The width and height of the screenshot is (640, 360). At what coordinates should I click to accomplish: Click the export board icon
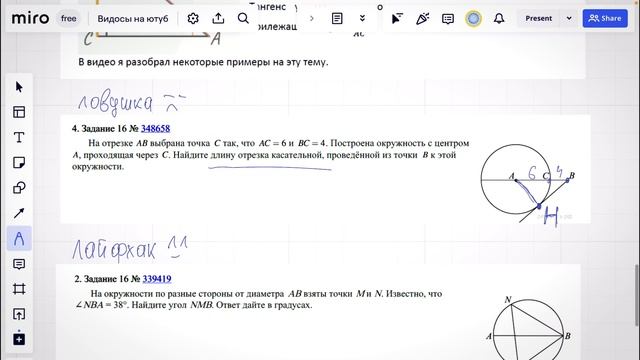coord(218,18)
